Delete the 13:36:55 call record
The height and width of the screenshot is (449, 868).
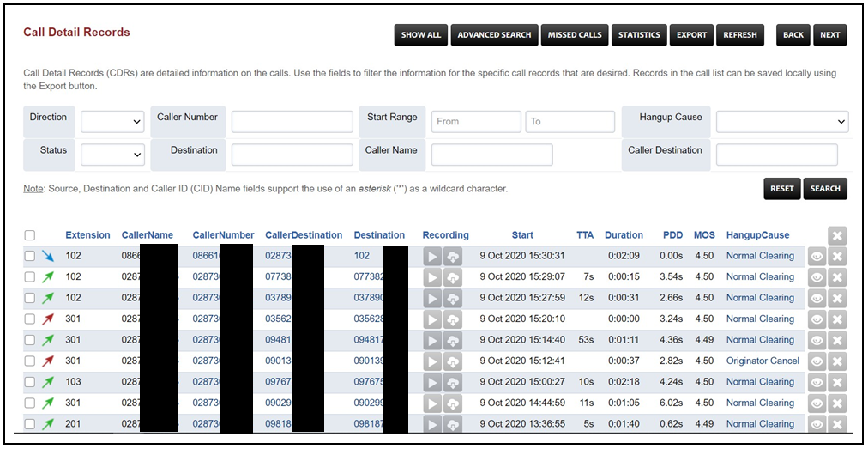pos(837,424)
